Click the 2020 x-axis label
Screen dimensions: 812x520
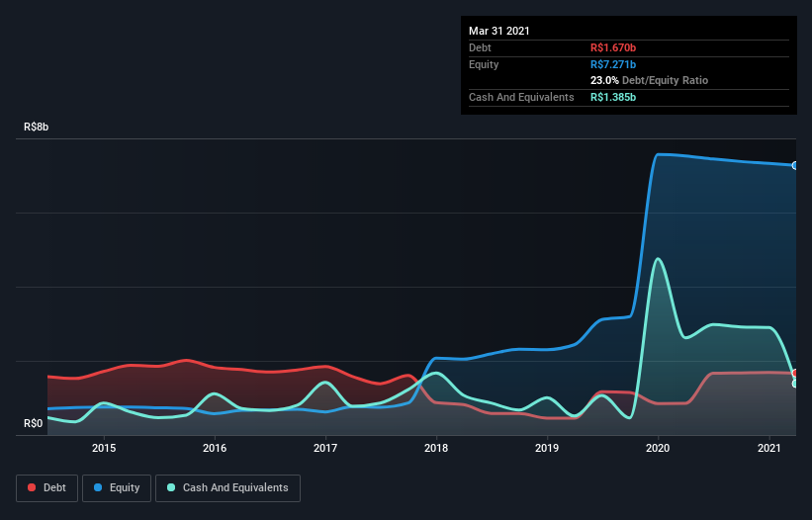[658, 448]
